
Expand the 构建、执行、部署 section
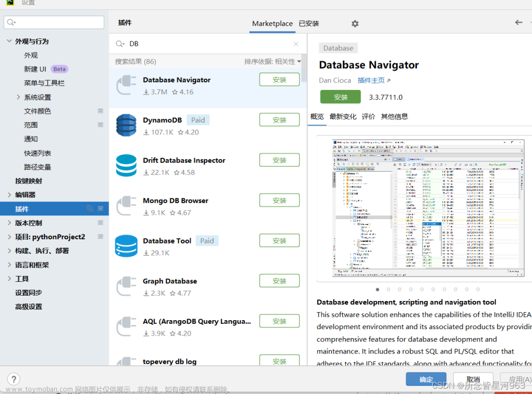(x=9, y=250)
